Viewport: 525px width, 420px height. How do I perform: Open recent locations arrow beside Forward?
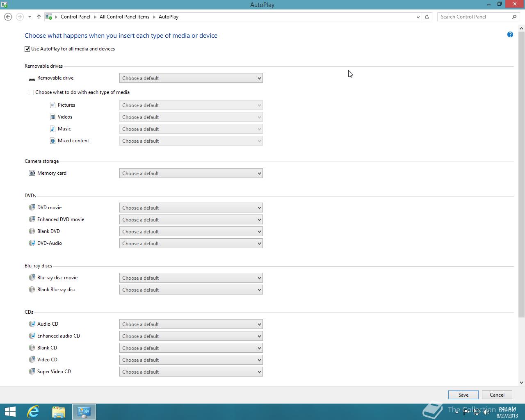coord(30,17)
